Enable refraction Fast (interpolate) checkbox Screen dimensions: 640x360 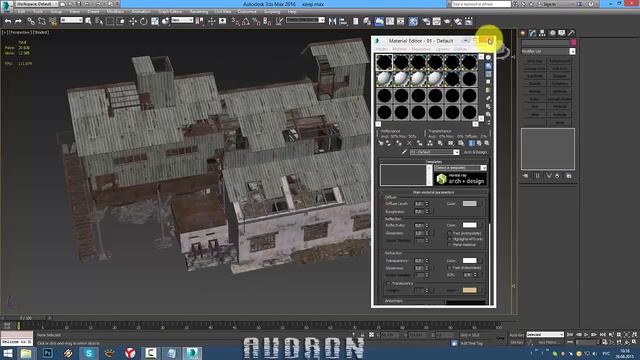click(x=450, y=268)
